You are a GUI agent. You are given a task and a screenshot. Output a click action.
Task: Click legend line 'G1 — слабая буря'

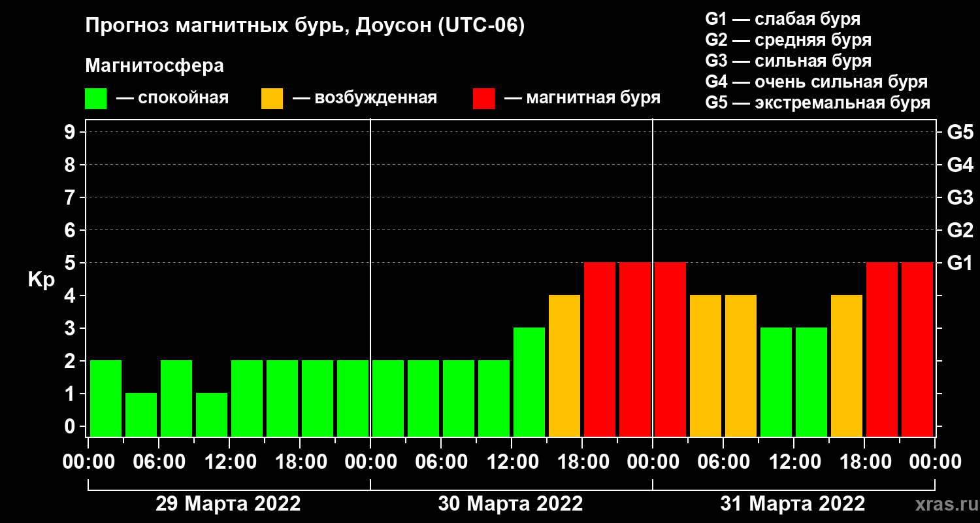783,19
